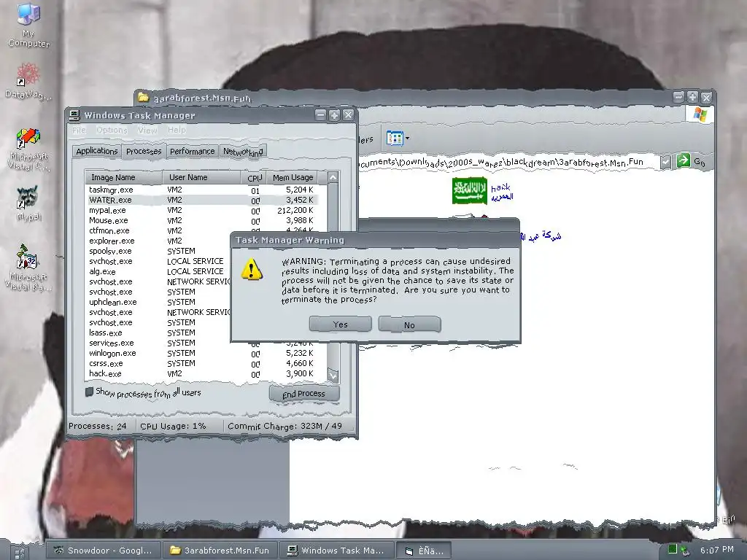Click the Views icon in Explorer toolbar
This screenshot has width=747, height=560.
tap(393, 139)
